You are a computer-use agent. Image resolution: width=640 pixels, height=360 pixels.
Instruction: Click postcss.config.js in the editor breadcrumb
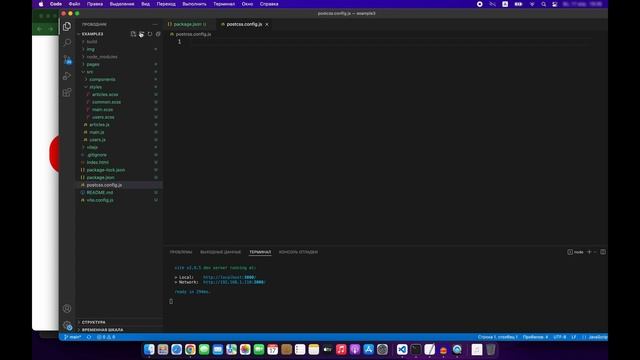click(193, 34)
